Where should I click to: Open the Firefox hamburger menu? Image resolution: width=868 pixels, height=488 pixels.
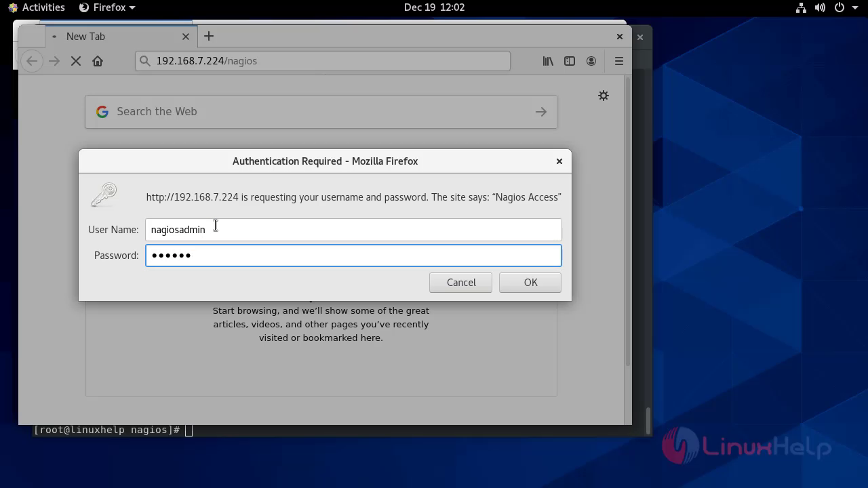click(x=619, y=61)
